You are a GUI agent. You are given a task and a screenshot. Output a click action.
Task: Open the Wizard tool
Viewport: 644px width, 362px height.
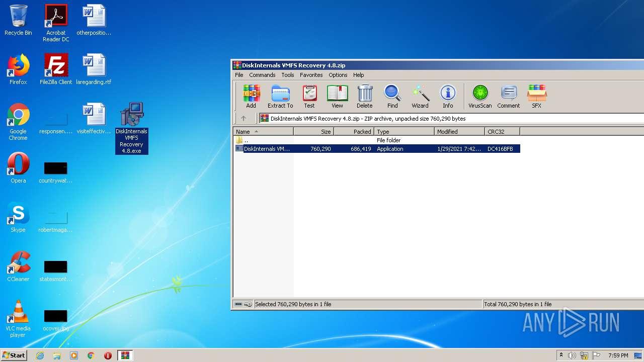point(420,96)
